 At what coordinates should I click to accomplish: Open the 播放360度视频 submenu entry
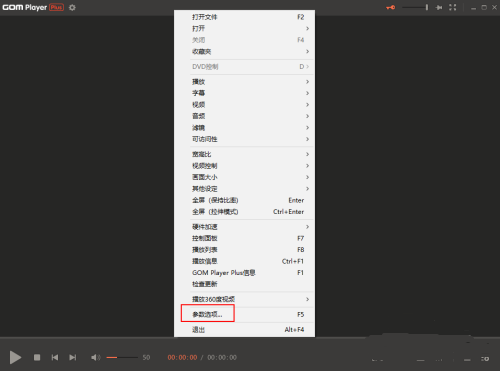point(244,299)
